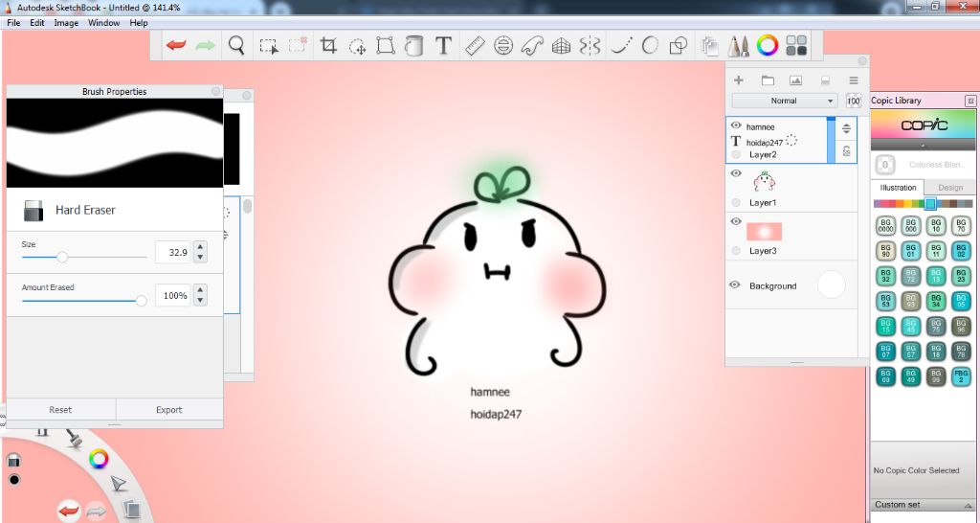Screen dimensions: 980x523
Task: Add a new layer group folder
Action: click(768, 80)
